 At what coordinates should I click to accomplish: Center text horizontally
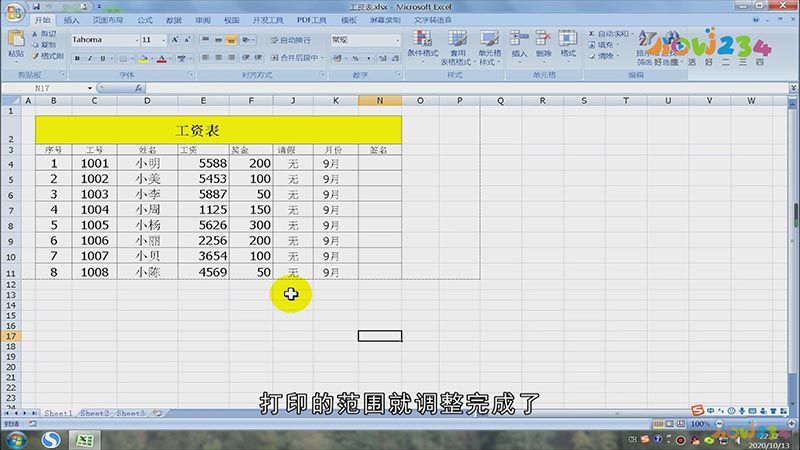218,58
